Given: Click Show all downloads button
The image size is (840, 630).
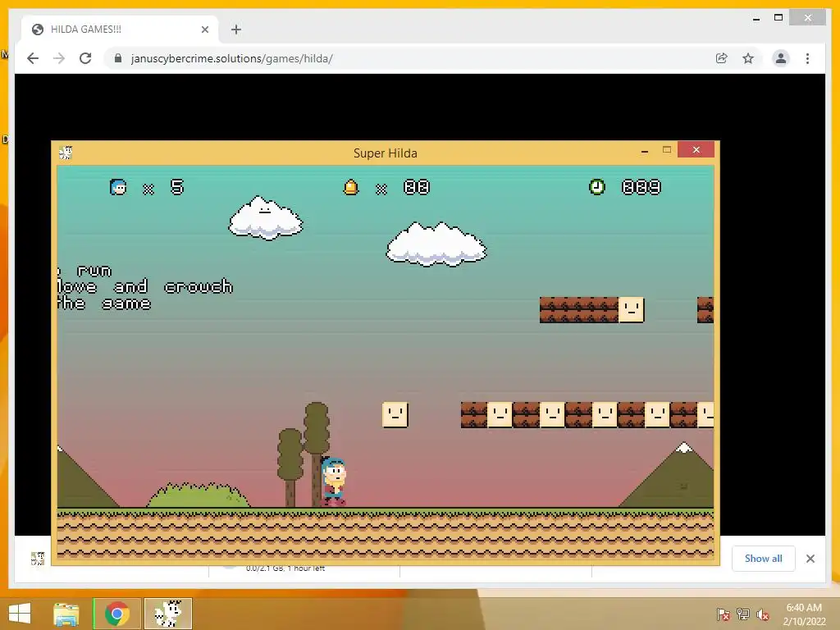Looking at the screenshot, I should point(764,558).
